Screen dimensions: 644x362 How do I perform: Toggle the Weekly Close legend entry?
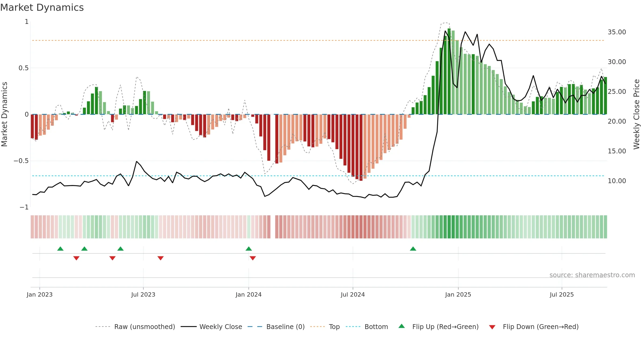coord(211,327)
